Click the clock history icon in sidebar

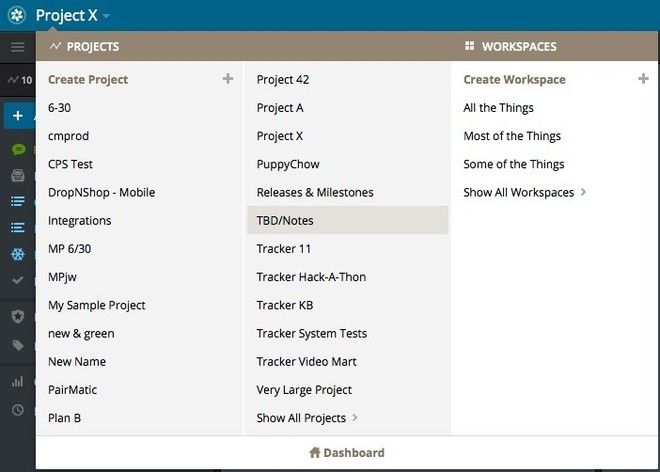pos(18,410)
